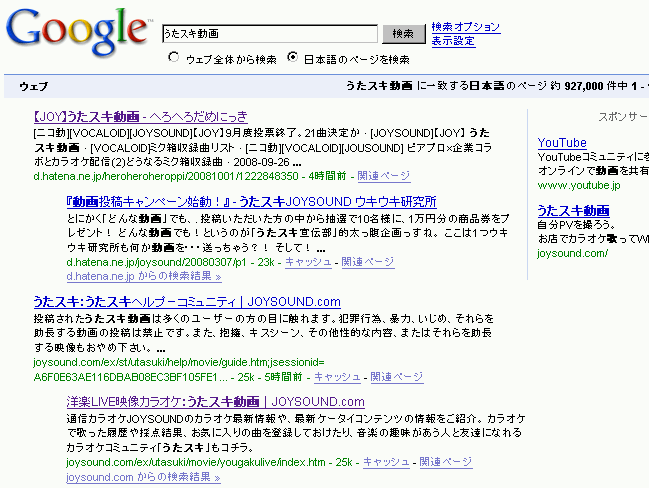The width and height of the screenshot is (649, 488).
Task: Open 関連ページ for the utasuki help guide result
Action: pyautogui.click(x=397, y=377)
